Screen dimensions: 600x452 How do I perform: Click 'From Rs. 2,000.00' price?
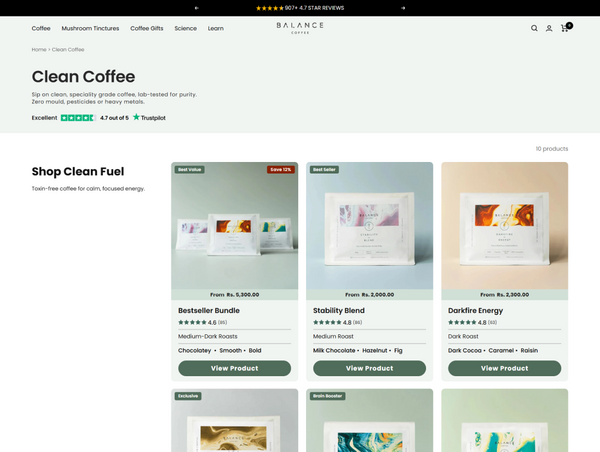click(370, 295)
